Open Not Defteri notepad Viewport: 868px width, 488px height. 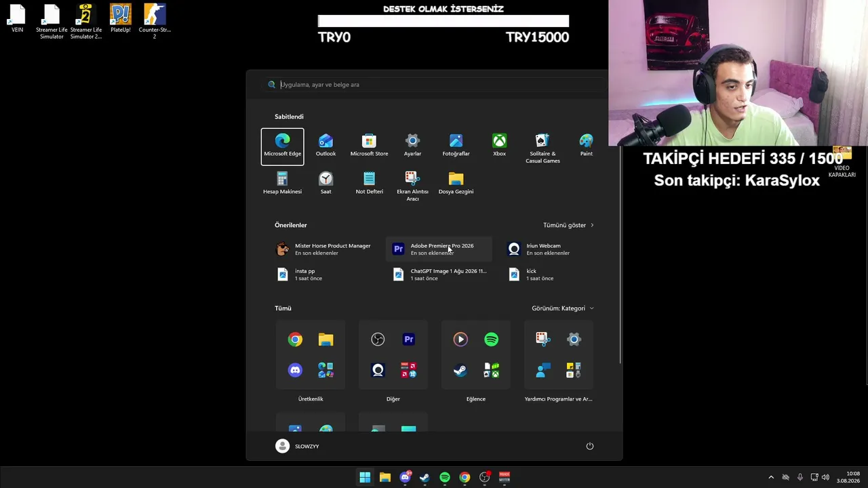pyautogui.click(x=369, y=184)
